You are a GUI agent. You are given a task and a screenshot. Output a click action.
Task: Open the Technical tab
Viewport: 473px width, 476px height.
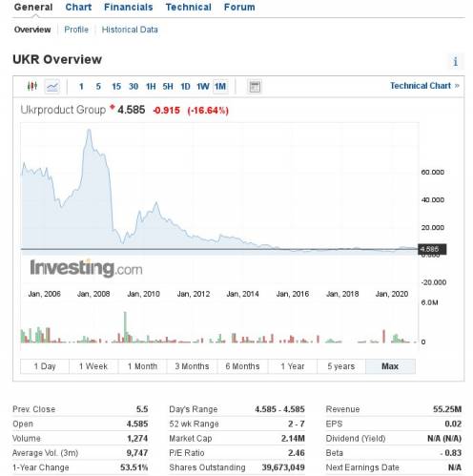(189, 7)
